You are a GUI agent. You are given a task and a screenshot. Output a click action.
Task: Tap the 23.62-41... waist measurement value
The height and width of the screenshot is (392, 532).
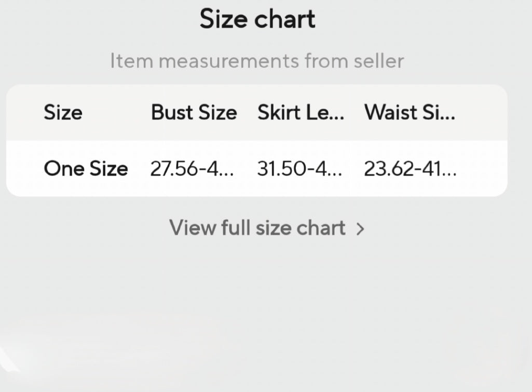tap(410, 169)
